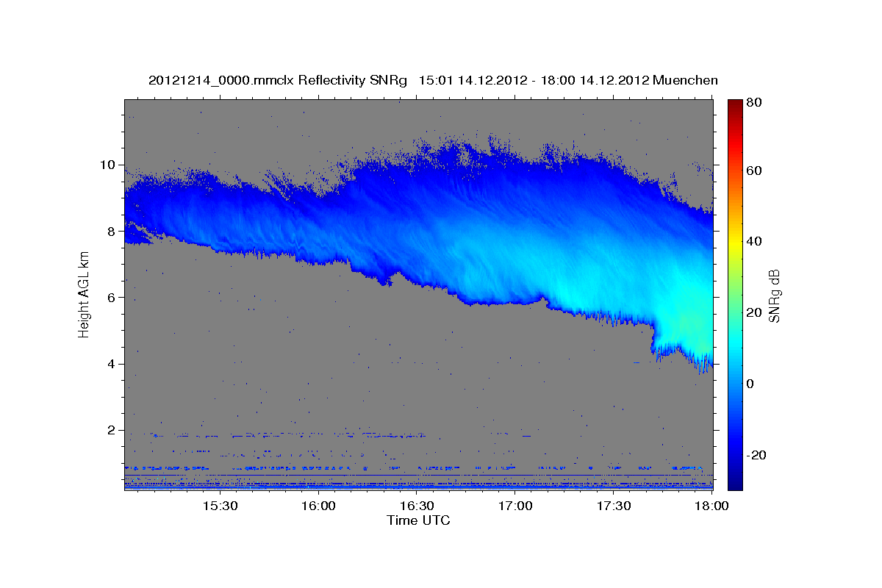
Task: Select the 16:30 time tick label
Action: tap(417, 506)
